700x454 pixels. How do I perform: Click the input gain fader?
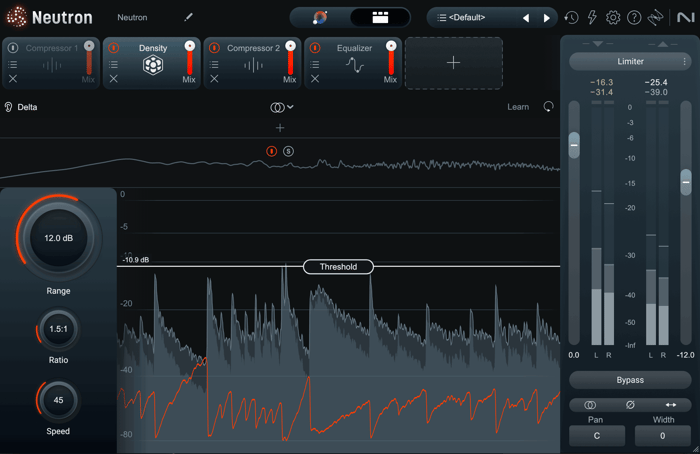click(x=574, y=145)
